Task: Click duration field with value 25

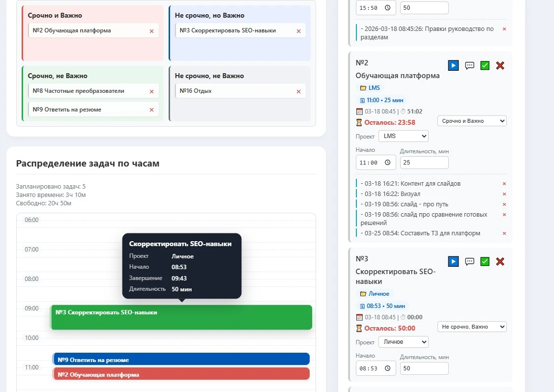Action: pos(424,163)
